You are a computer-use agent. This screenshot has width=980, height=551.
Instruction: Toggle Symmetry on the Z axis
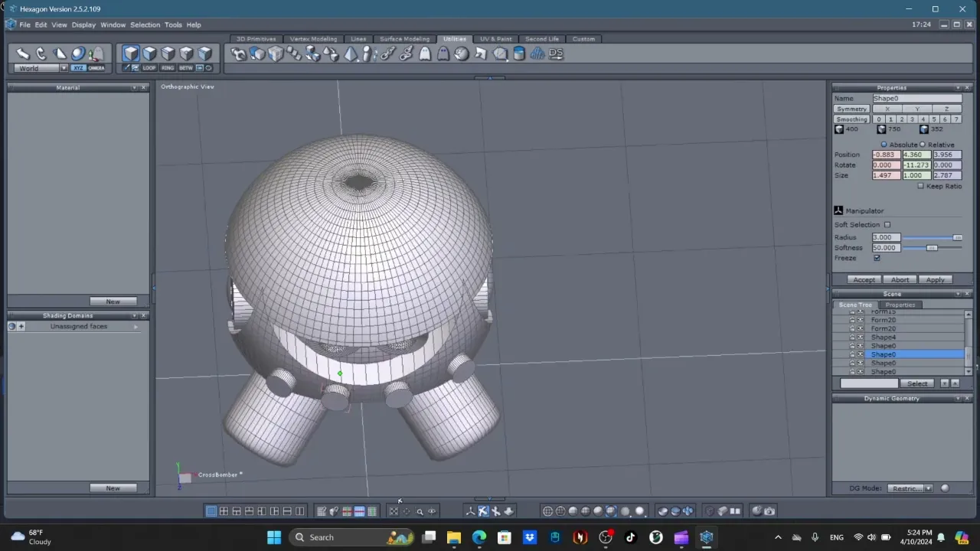click(947, 109)
